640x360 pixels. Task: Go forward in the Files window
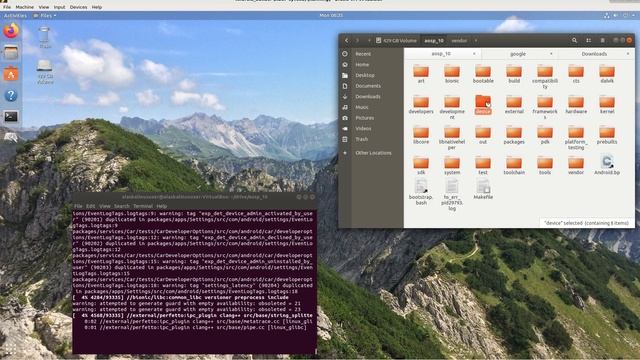[x=358, y=40]
